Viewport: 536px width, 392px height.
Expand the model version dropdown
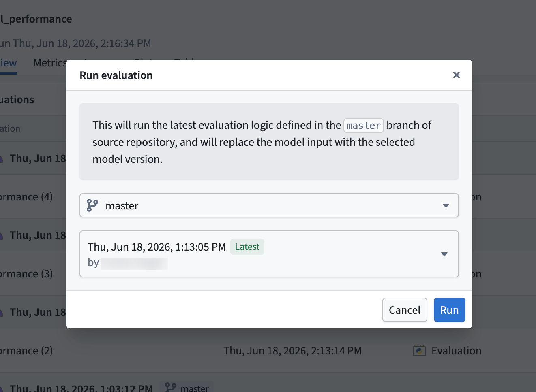pyautogui.click(x=269, y=254)
